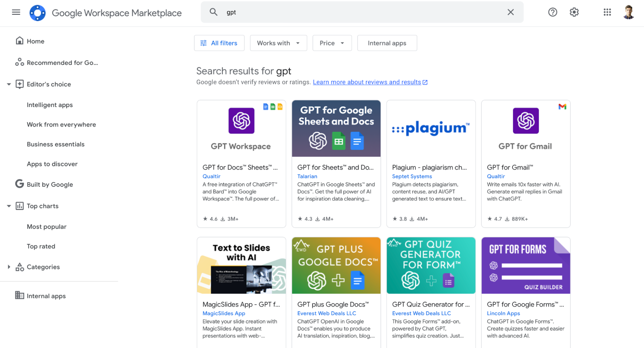Expand the Price dropdown

332,43
